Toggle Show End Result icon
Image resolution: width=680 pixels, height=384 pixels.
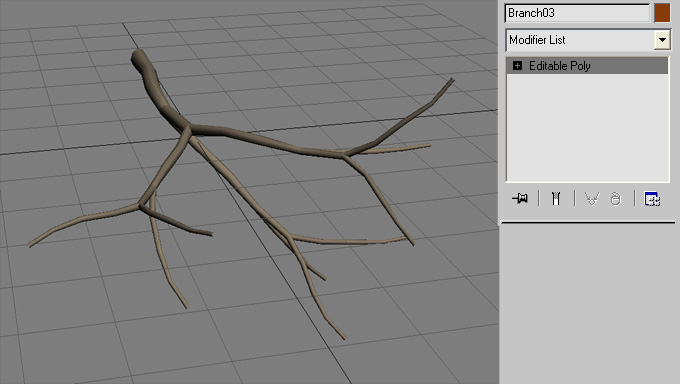click(x=556, y=199)
